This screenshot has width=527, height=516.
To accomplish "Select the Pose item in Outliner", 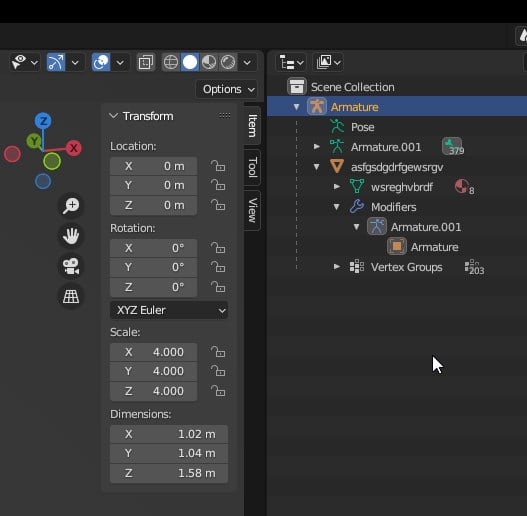I will [x=362, y=127].
